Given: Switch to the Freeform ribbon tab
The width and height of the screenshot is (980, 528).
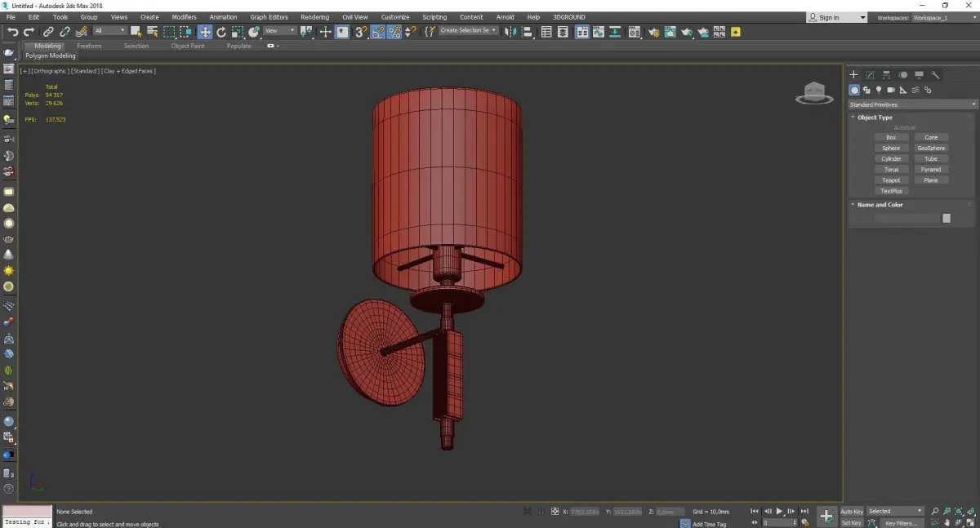Looking at the screenshot, I should pyautogui.click(x=89, y=46).
